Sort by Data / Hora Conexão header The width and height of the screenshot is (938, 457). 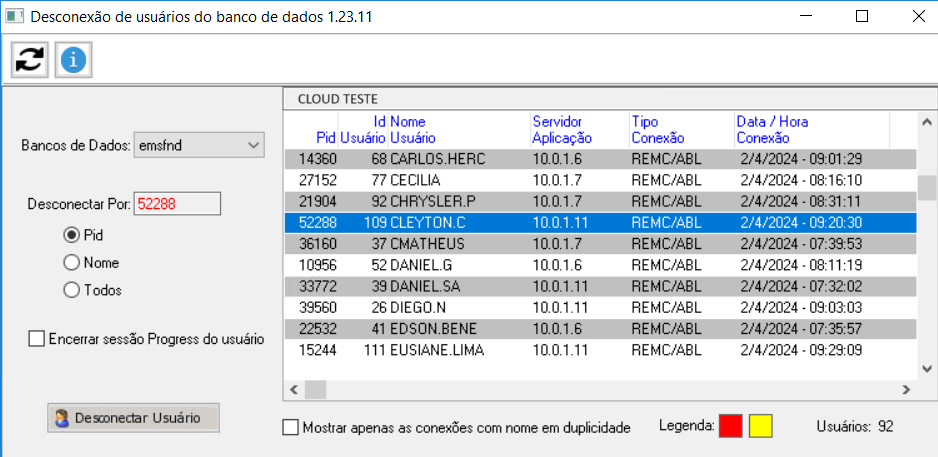click(812, 130)
